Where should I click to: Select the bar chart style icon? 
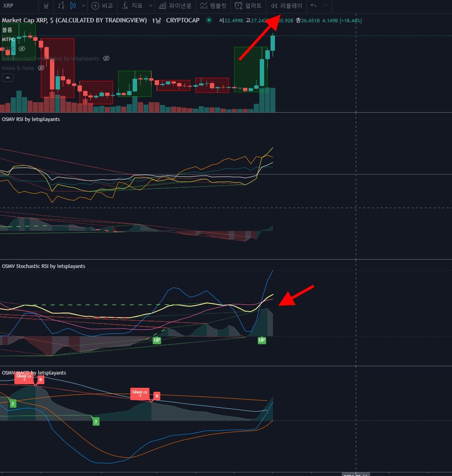pos(61,6)
